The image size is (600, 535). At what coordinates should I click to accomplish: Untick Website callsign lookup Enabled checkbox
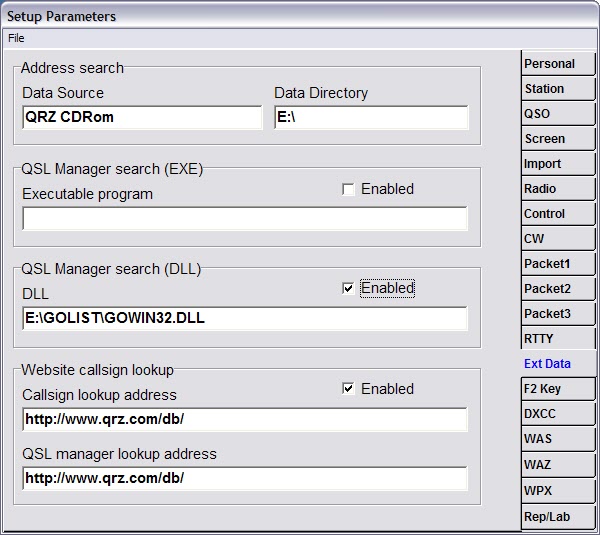[x=348, y=389]
